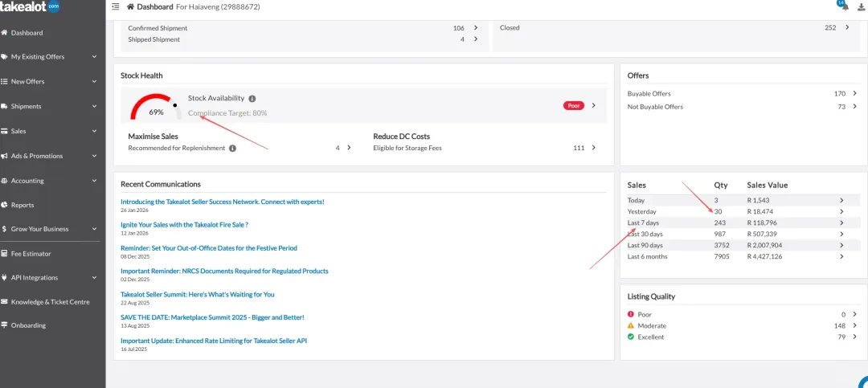Open Not Buyable Offers arrow

(854, 106)
